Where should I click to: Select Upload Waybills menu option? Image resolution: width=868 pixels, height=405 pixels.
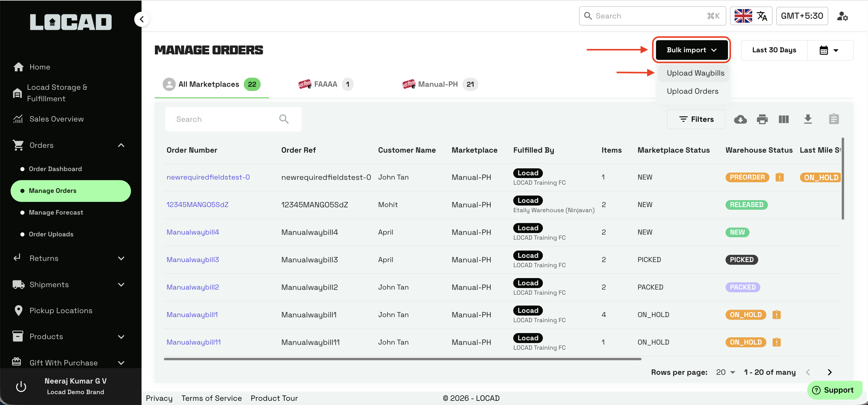tap(695, 73)
